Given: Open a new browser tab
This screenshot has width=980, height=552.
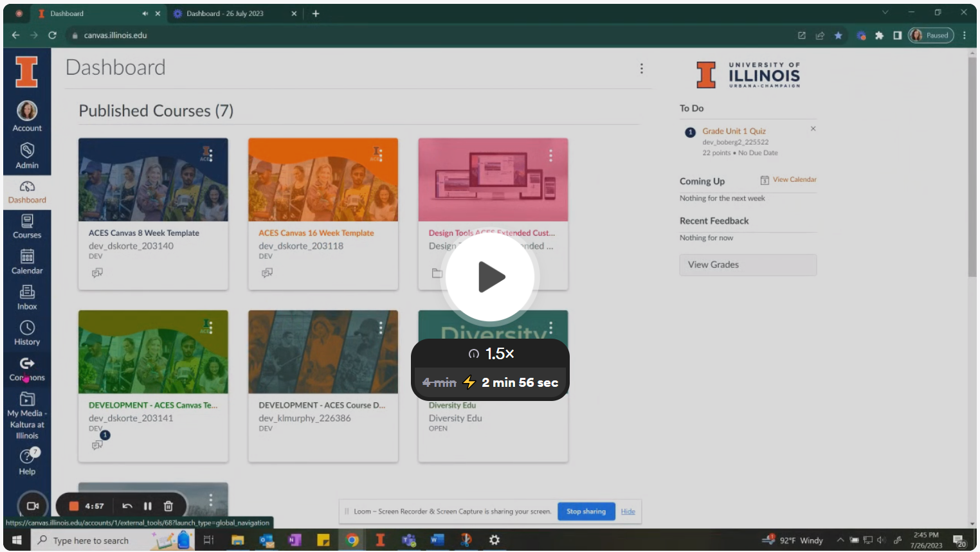Looking at the screenshot, I should [x=316, y=13].
